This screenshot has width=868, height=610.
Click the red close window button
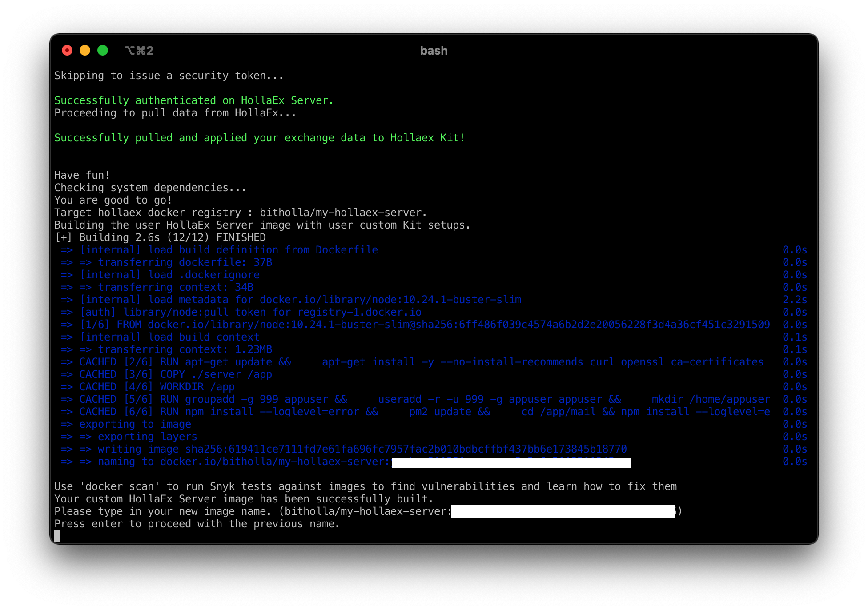(x=67, y=50)
